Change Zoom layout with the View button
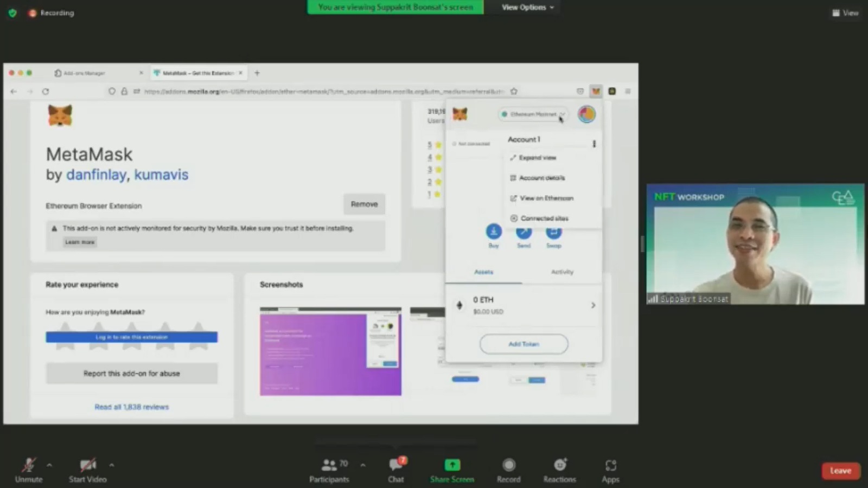 point(845,12)
